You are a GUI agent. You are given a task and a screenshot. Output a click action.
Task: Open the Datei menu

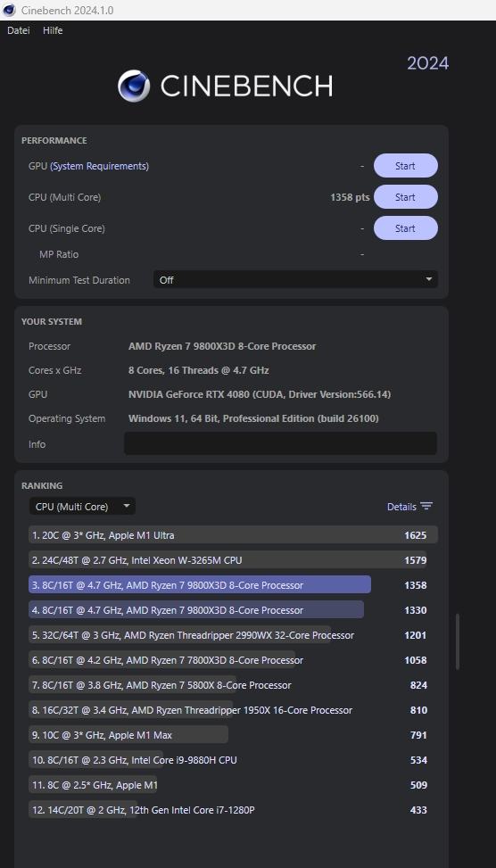(x=18, y=30)
